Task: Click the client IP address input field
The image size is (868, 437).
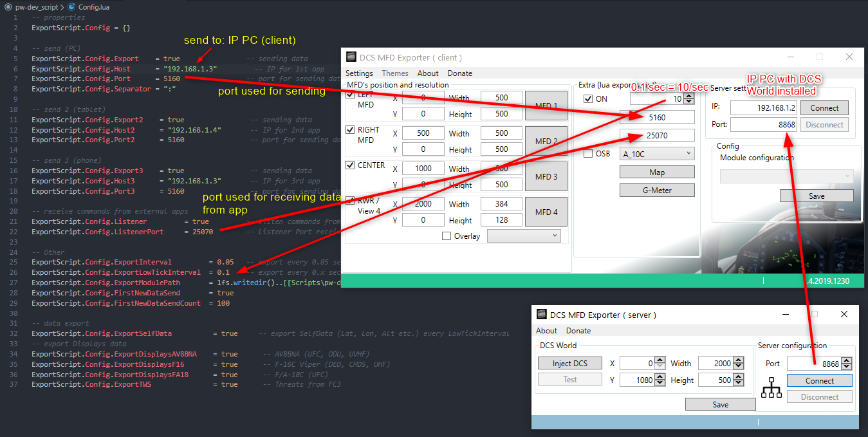Action: (764, 108)
